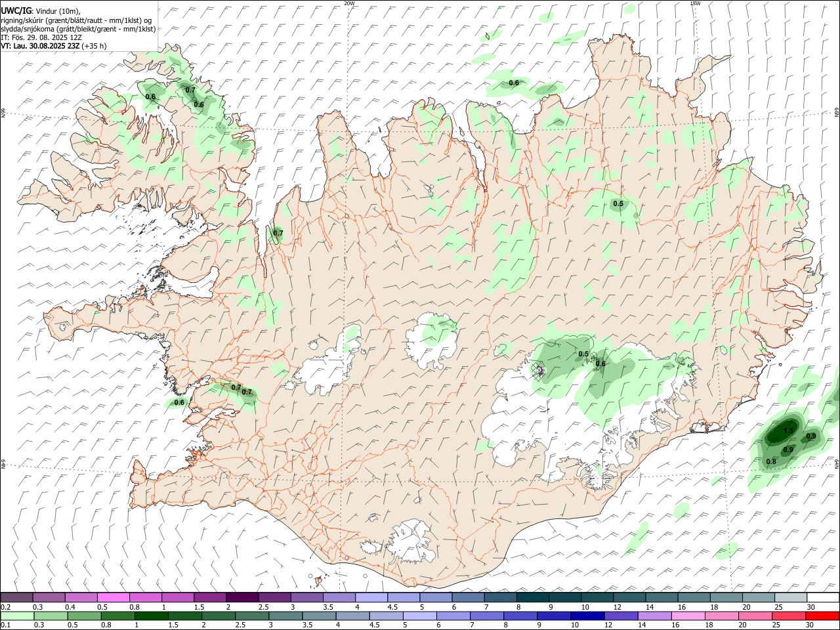840x630 pixels.
Task: Click the '0.8' precipitation value on the map
Action: (x=772, y=461)
